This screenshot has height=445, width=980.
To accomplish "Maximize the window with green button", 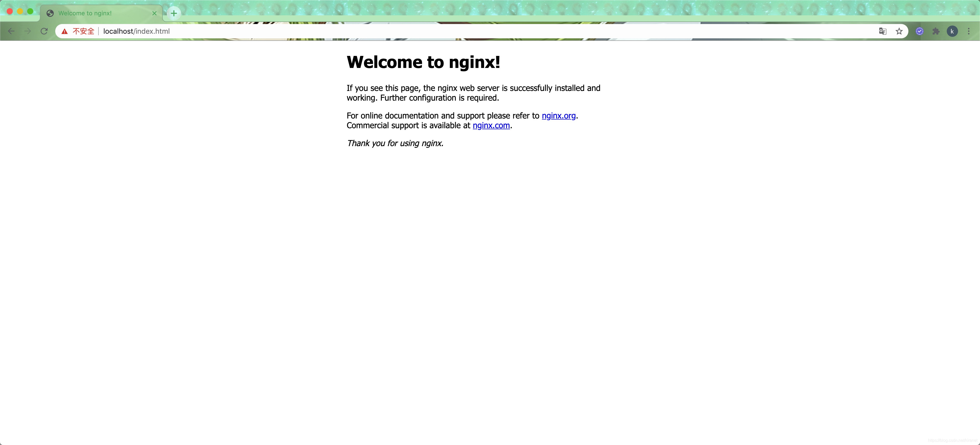I will click(30, 11).
